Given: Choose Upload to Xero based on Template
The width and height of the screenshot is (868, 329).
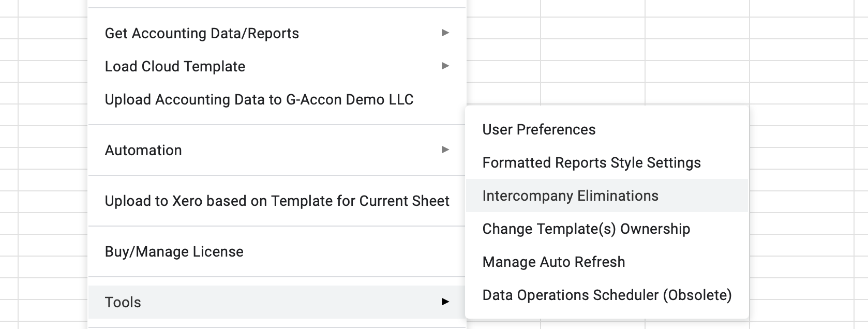Looking at the screenshot, I should [x=277, y=201].
